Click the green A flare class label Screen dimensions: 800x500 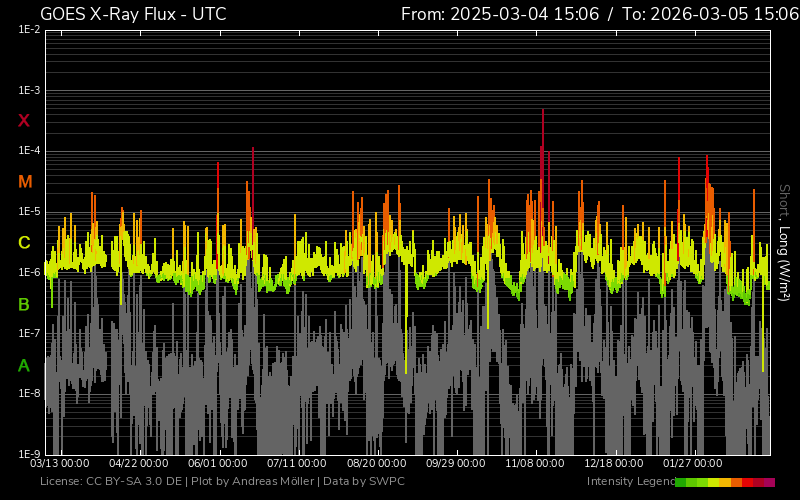(x=24, y=366)
